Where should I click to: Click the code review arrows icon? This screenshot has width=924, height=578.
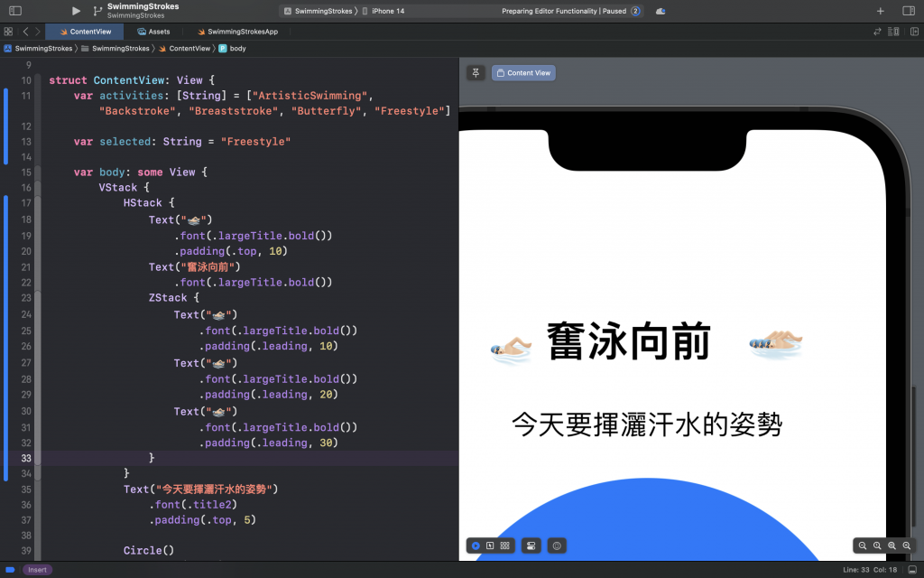[877, 32]
